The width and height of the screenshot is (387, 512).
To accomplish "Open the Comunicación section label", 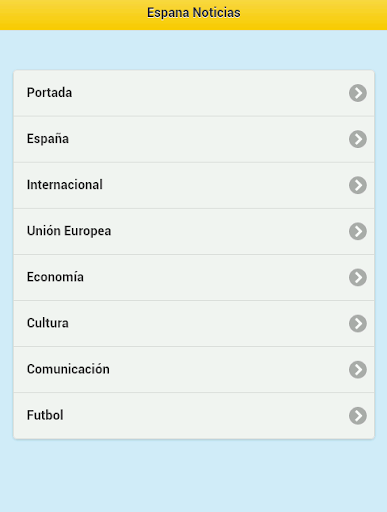I will point(68,369).
